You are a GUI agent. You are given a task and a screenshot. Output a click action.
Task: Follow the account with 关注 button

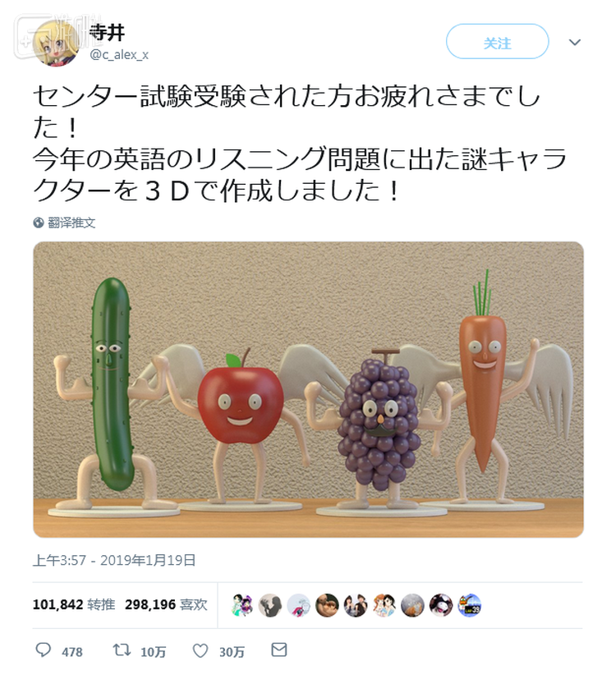click(497, 42)
